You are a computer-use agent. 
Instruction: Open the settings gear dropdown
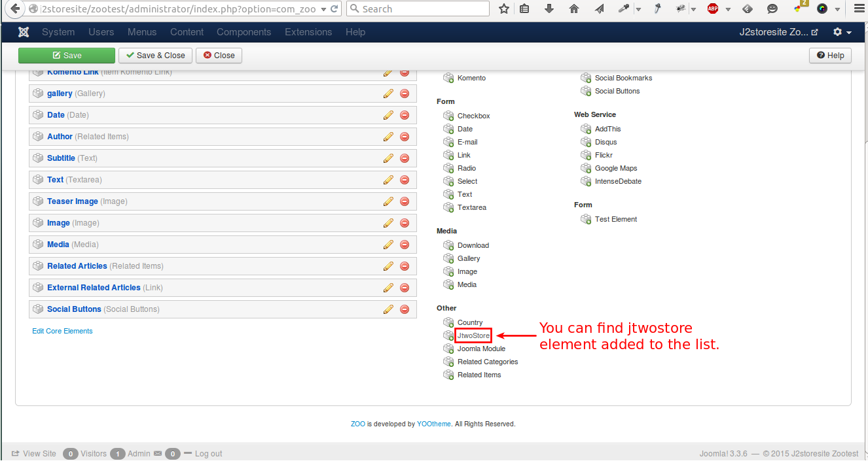[x=842, y=32]
